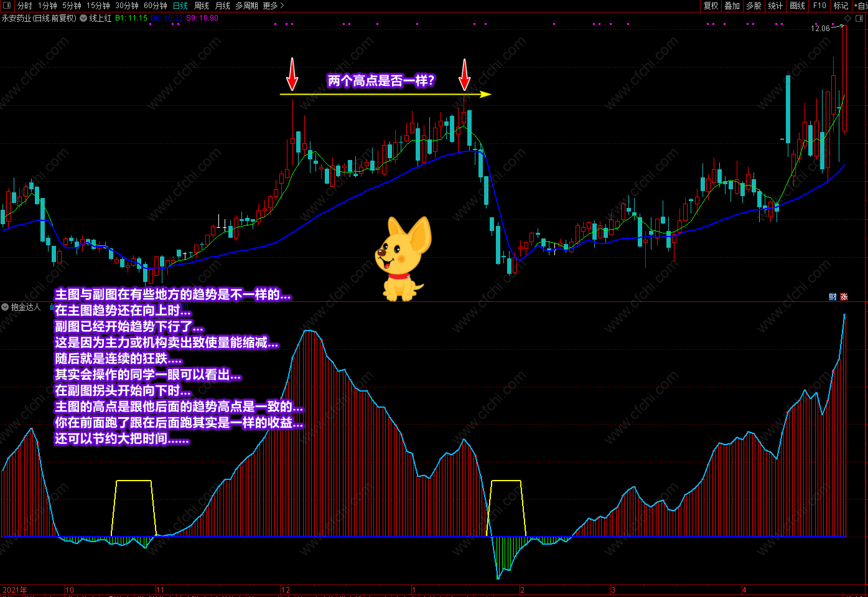
Task: Select the 30分钟 period tab
Action: click(127, 6)
